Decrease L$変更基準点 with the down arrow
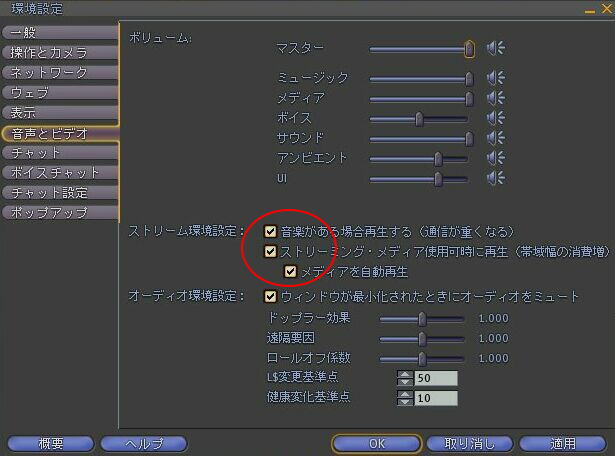615x456 pixels. [x=405, y=382]
